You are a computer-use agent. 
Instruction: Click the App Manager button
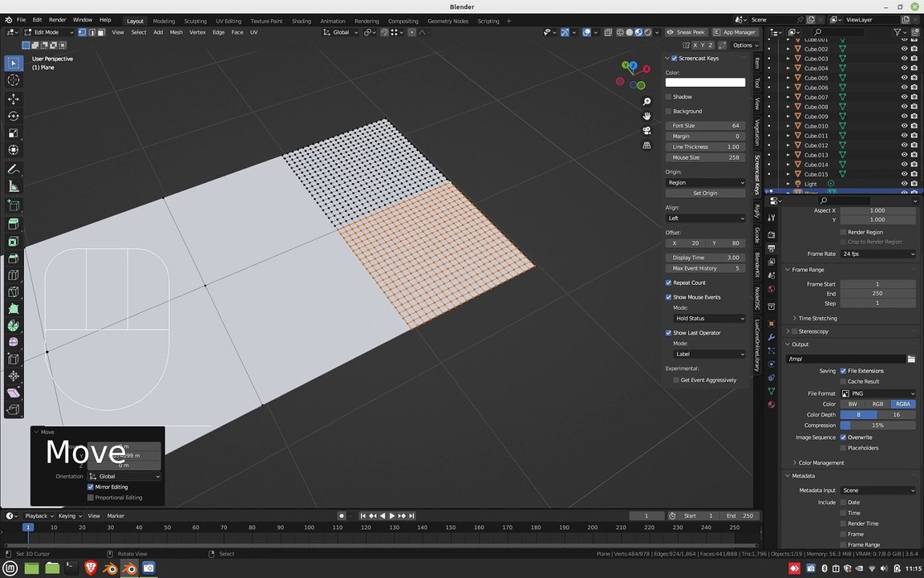[734, 32]
